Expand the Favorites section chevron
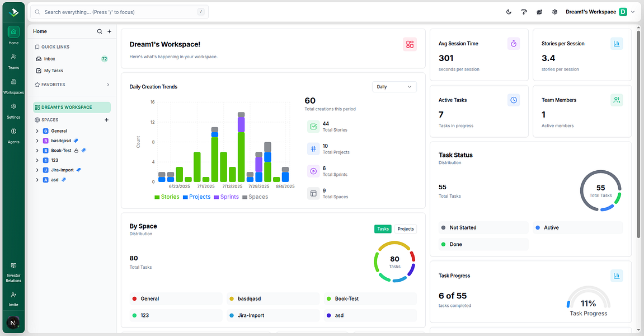The width and height of the screenshot is (644, 336). (x=108, y=85)
